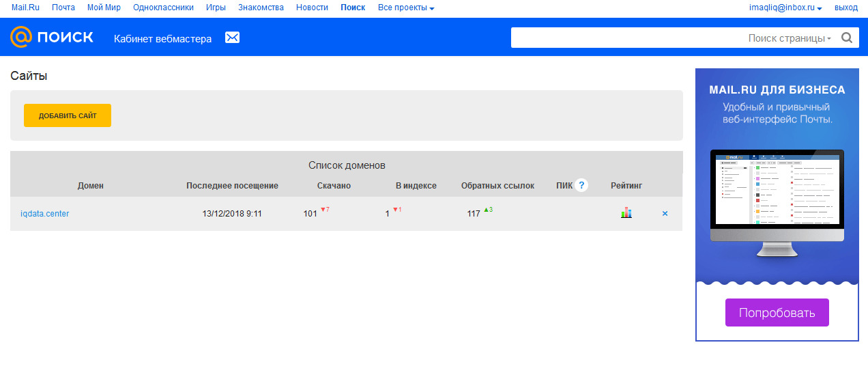Click the Mail.Ru Poisk logo
Screen dimensions: 868x375
(52, 37)
